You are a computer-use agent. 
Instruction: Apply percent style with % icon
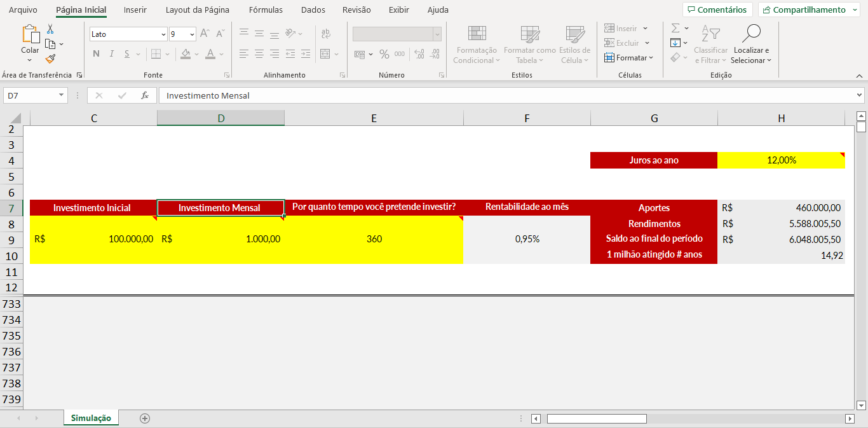tap(384, 54)
